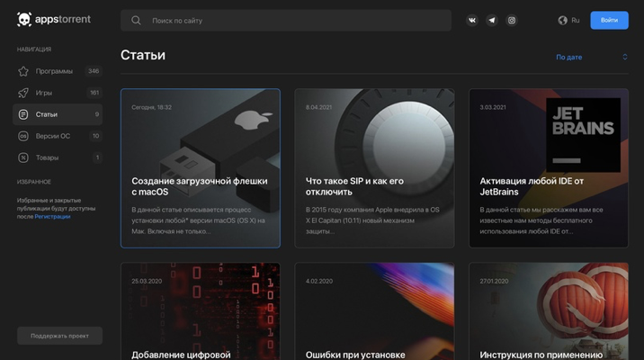Open the Ошибки при установке article card
644x360 pixels.
click(374, 311)
